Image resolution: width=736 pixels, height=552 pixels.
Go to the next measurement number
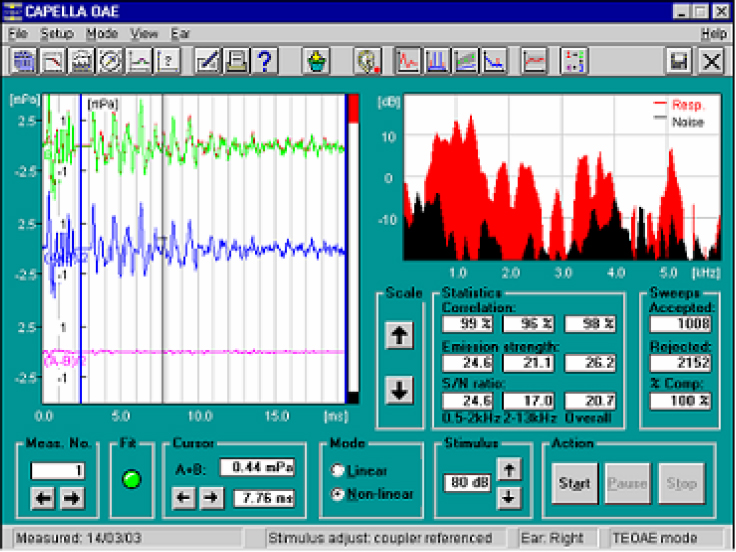[x=71, y=498]
